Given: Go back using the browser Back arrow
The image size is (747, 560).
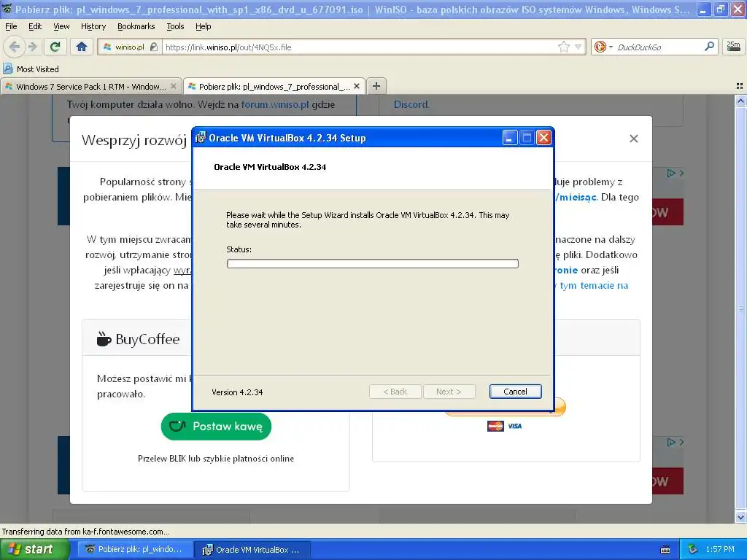Looking at the screenshot, I should coord(15,47).
